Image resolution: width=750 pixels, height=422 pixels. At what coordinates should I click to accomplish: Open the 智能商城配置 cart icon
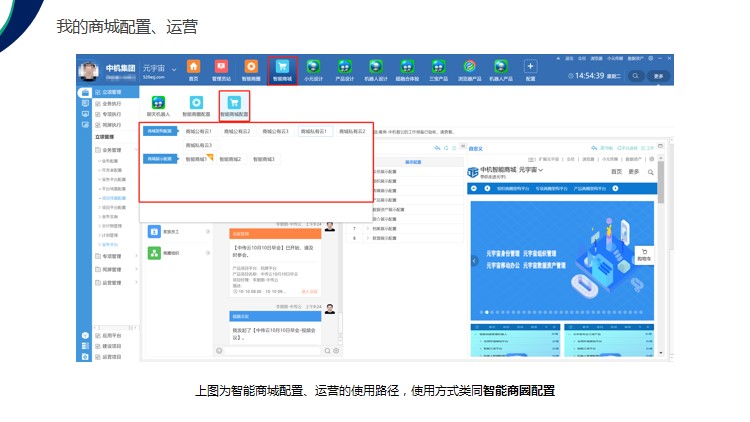coord(234,102)
